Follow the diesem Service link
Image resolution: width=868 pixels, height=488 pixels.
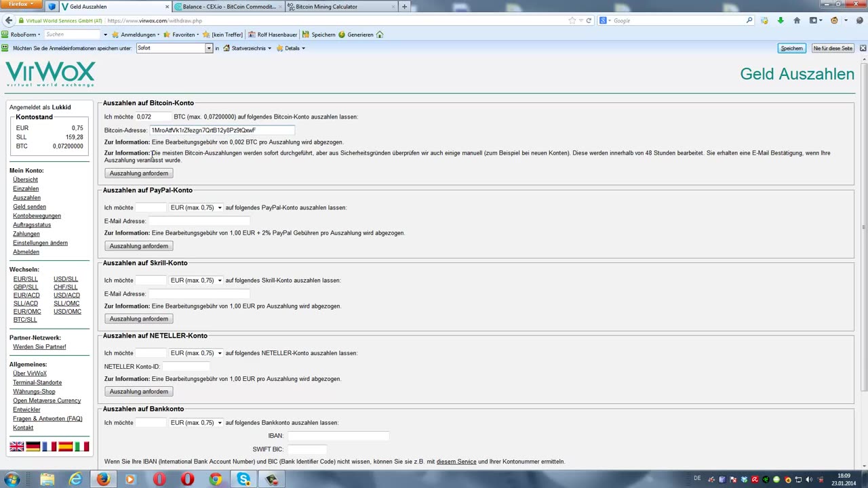click(456, 462)
